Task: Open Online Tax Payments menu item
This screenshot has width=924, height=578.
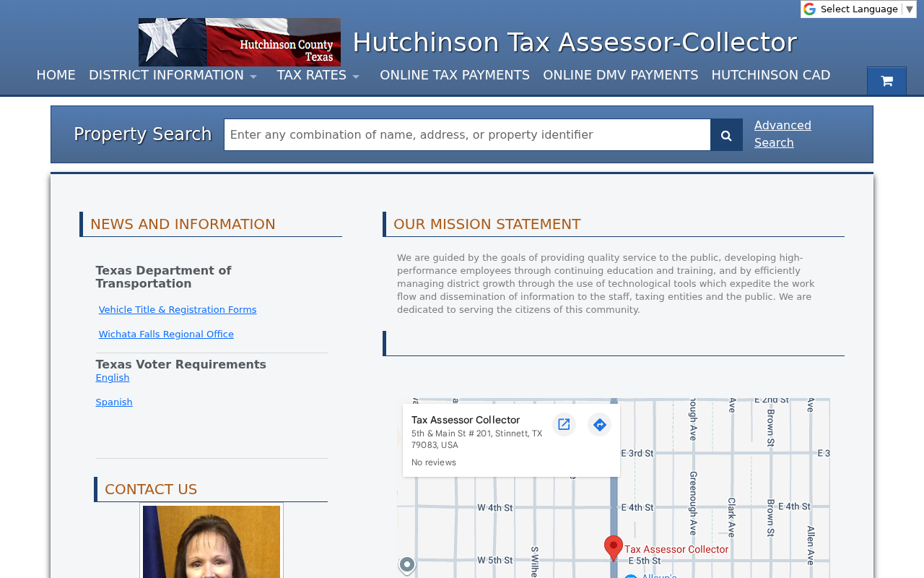Action: [x=455, y=75]
